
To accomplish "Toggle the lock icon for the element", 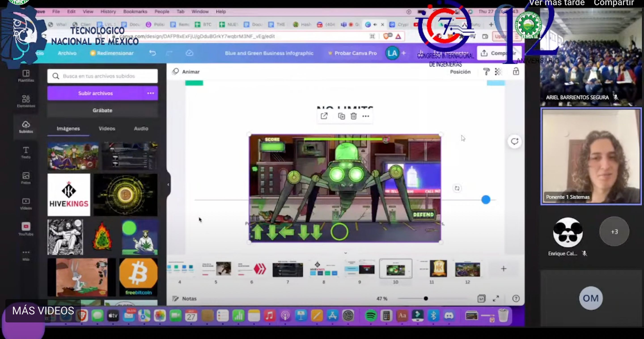I will point(516,71).
